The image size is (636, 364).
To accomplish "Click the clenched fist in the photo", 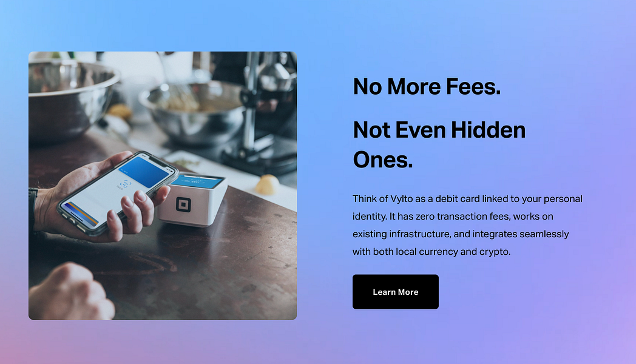I will pyautogui.click(x=71, y=291).
